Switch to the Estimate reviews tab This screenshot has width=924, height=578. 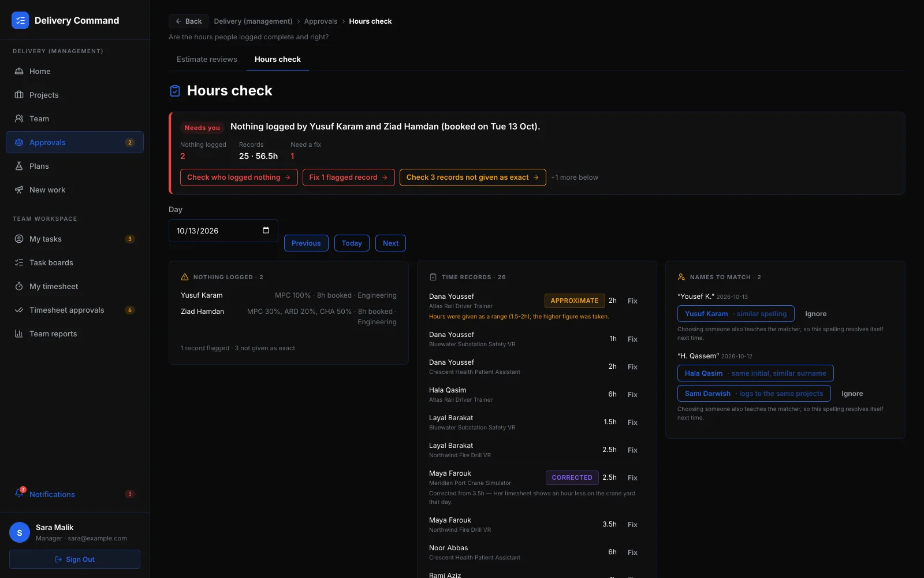[207, 59]
